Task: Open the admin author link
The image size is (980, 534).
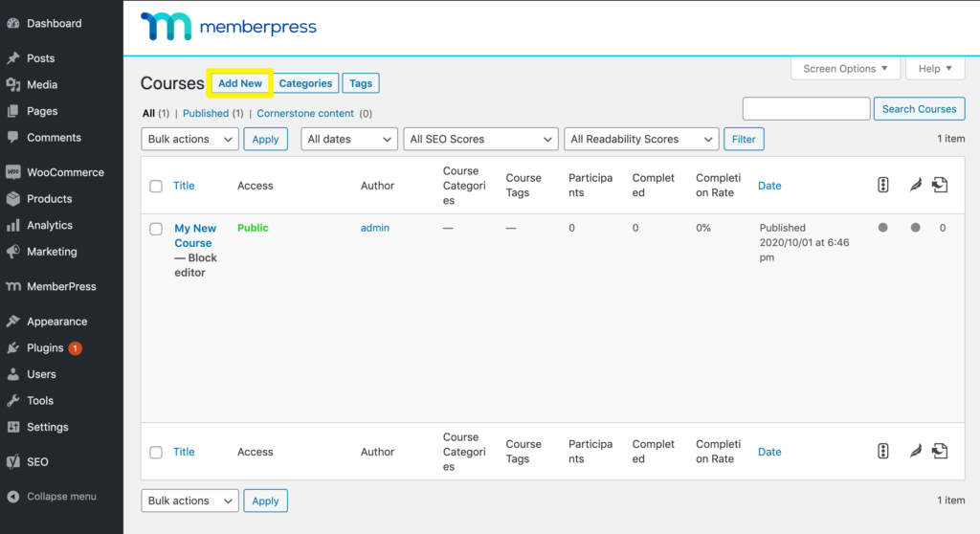Action: pos(375,228)
